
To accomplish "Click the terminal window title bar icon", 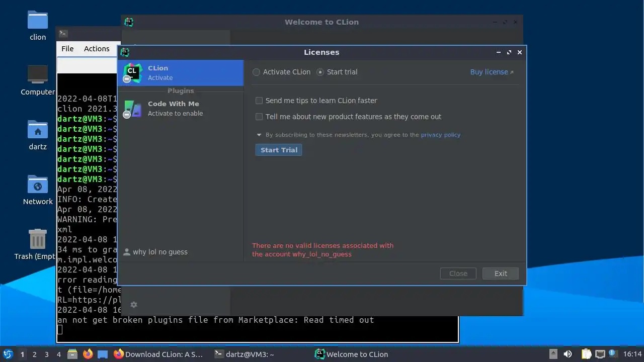I will 63,34.
